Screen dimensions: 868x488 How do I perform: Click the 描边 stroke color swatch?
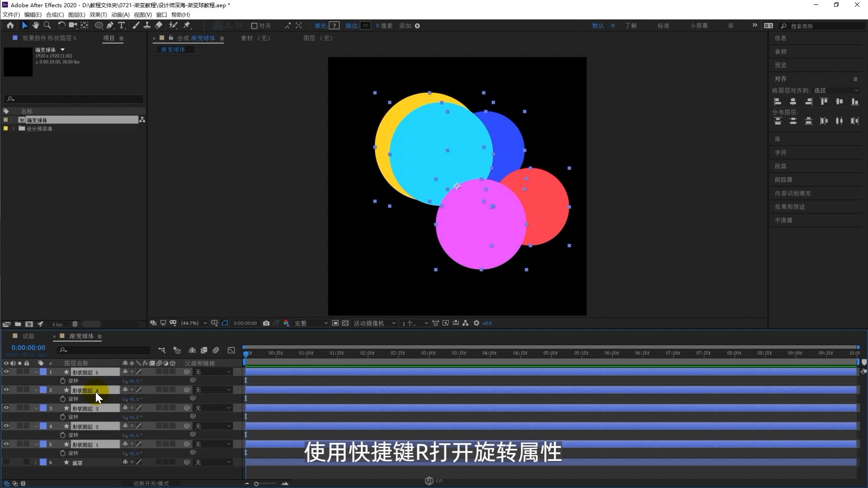coord(365,26)
